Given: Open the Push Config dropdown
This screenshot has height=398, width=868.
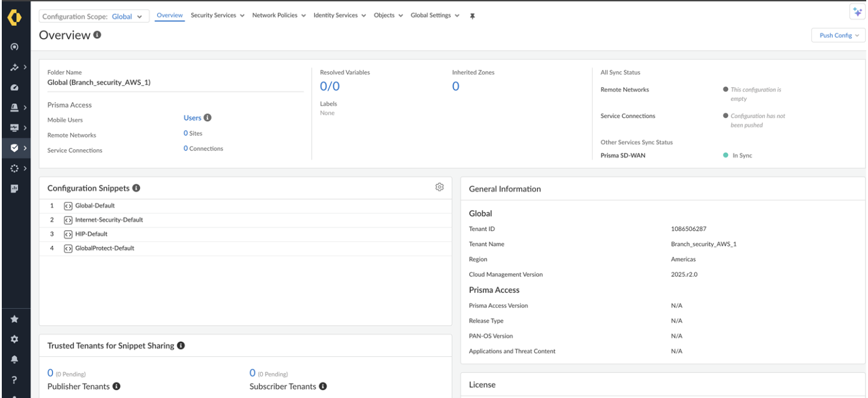Looking at the screenshot, I should (x=839, y=35).
